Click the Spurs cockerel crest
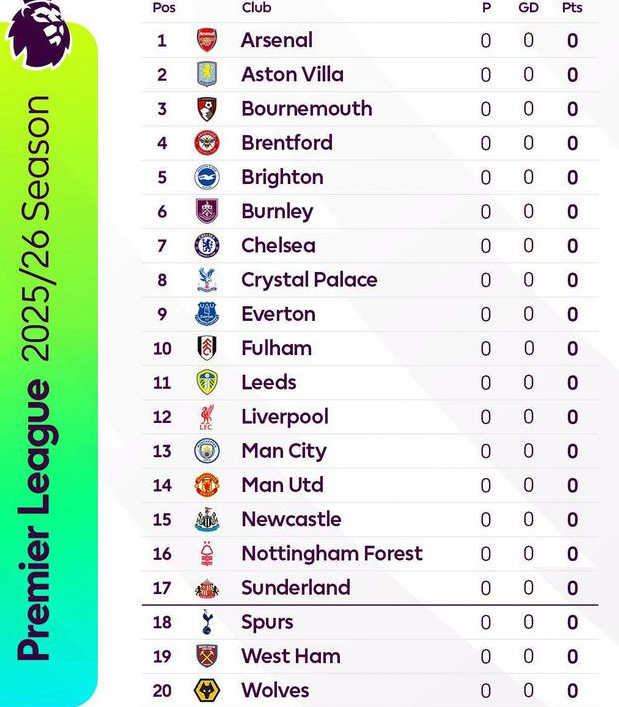 click(x=207, y=622)
